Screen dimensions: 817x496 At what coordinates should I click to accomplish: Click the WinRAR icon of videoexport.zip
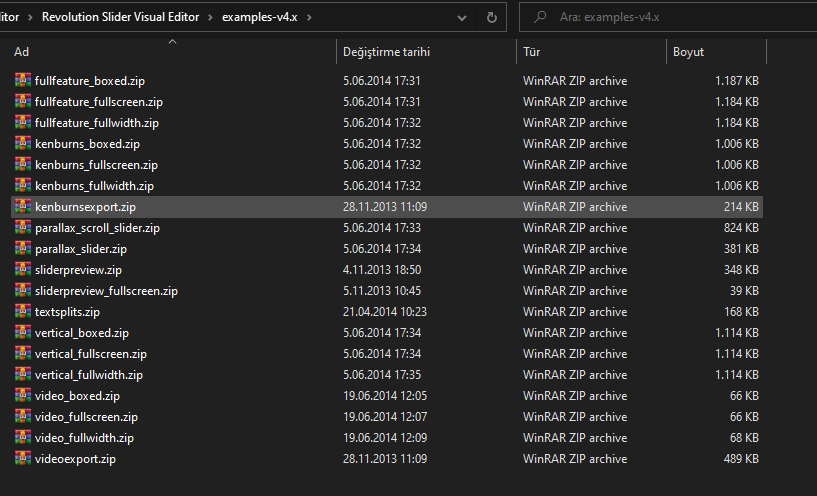click(x=22, y=458)
